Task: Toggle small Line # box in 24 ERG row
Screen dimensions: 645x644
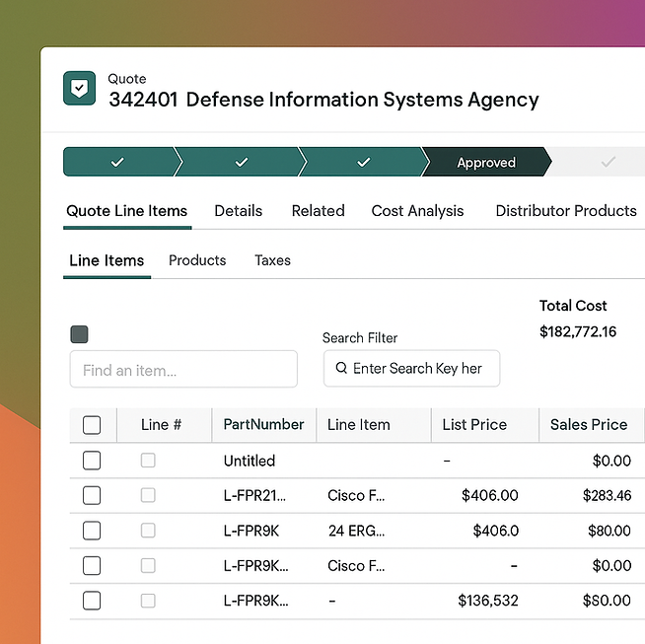Action: pos(148,531)
